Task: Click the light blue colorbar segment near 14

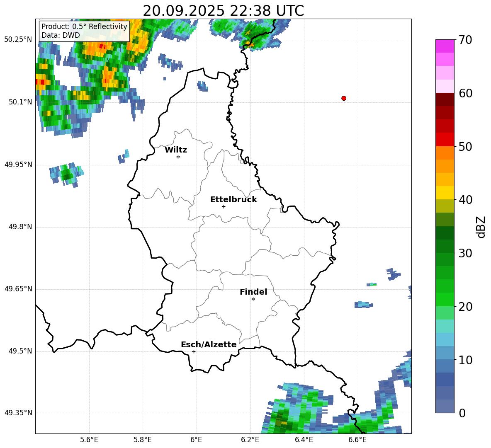Action: pos(445,339)
